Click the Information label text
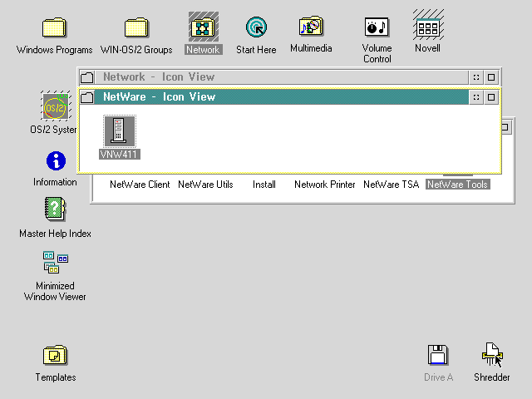Image resolution: width=532 pixels, height=399 pixels. (x=55, y=182)
